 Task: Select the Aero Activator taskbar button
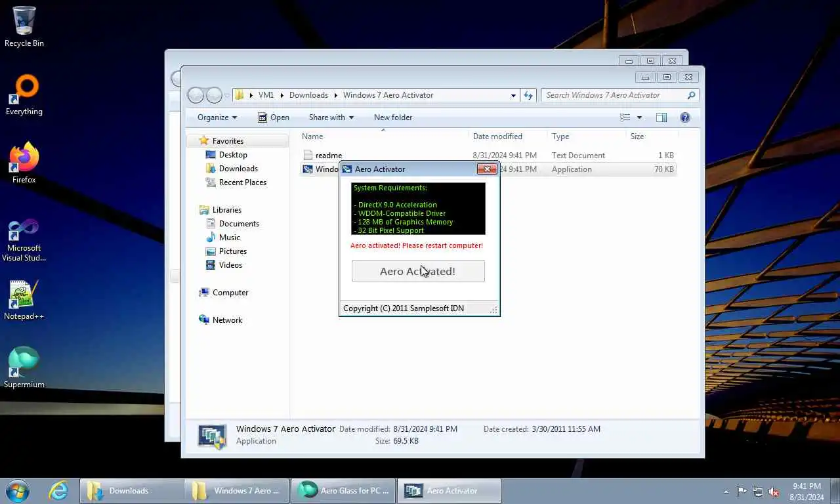tap(450, 491)
